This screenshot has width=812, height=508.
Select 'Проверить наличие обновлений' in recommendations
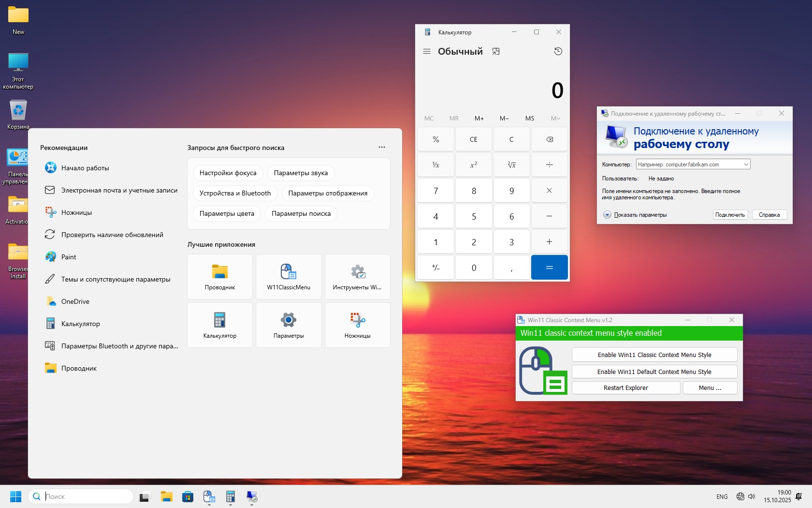pos(112,235)
